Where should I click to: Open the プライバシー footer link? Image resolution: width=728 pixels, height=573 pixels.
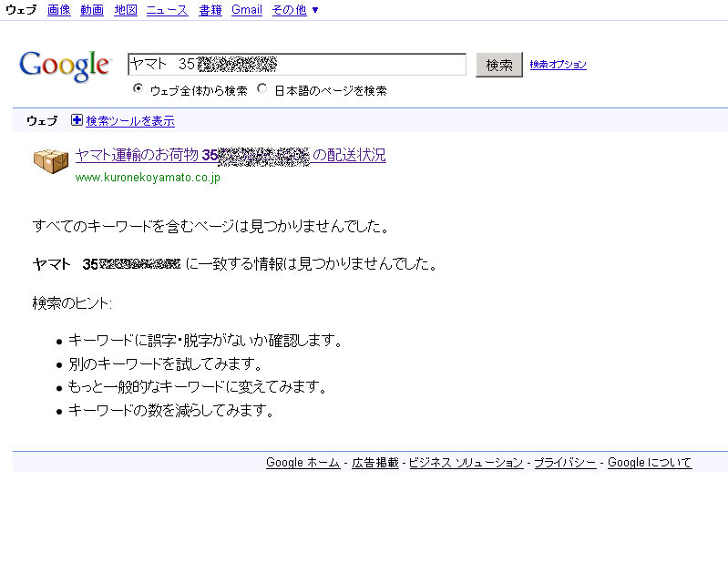tap(565, 463)
